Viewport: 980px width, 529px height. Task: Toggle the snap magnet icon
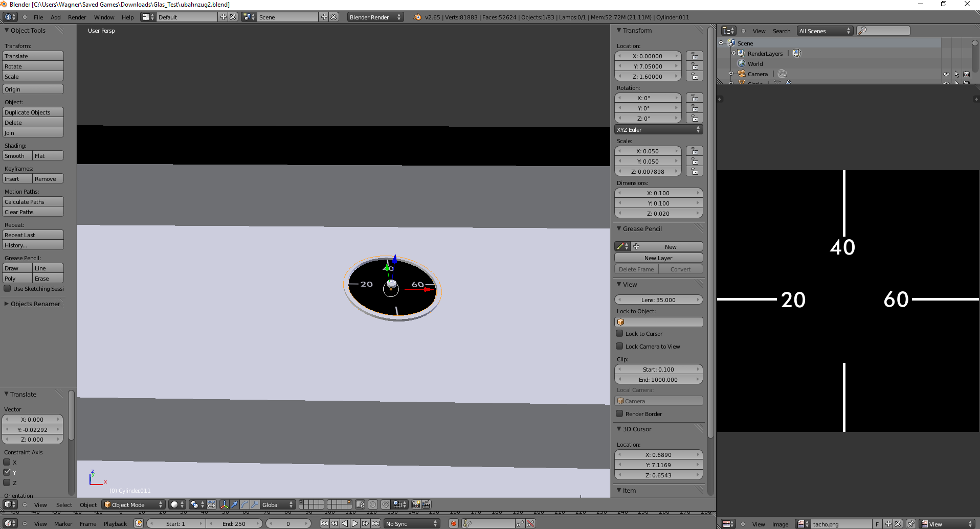(x=386, y=504)
